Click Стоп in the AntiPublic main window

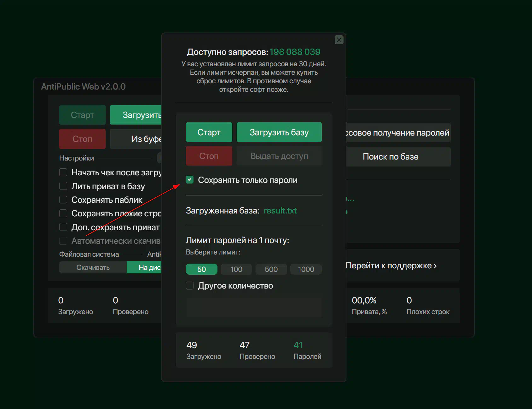(82, 139)
